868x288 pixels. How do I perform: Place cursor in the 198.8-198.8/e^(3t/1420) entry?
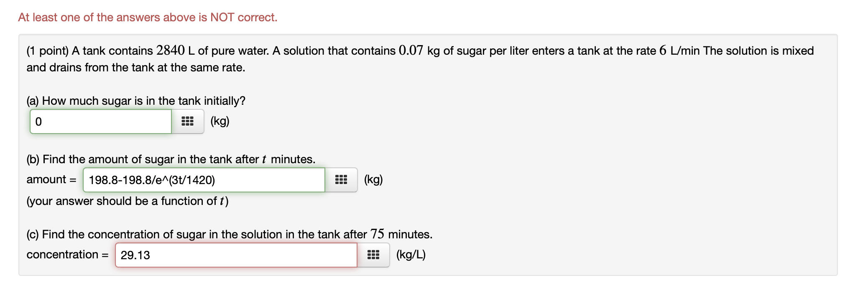205,179
